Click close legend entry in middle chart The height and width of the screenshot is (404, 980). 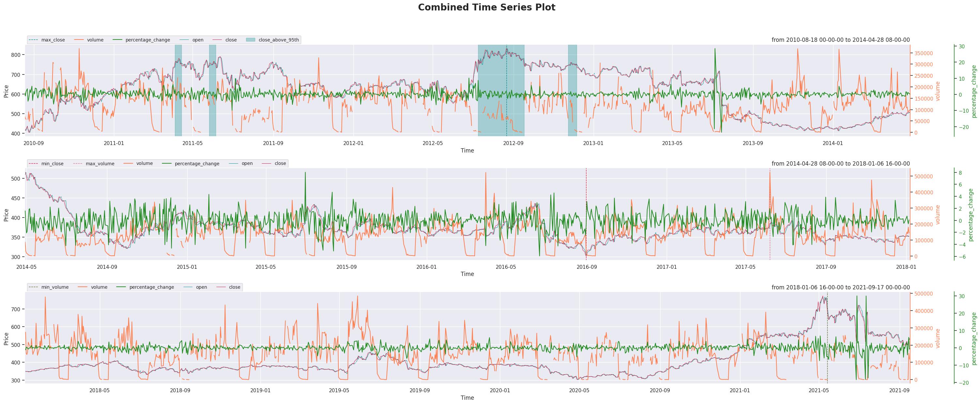pyautogui.click(x=280, y=164)
